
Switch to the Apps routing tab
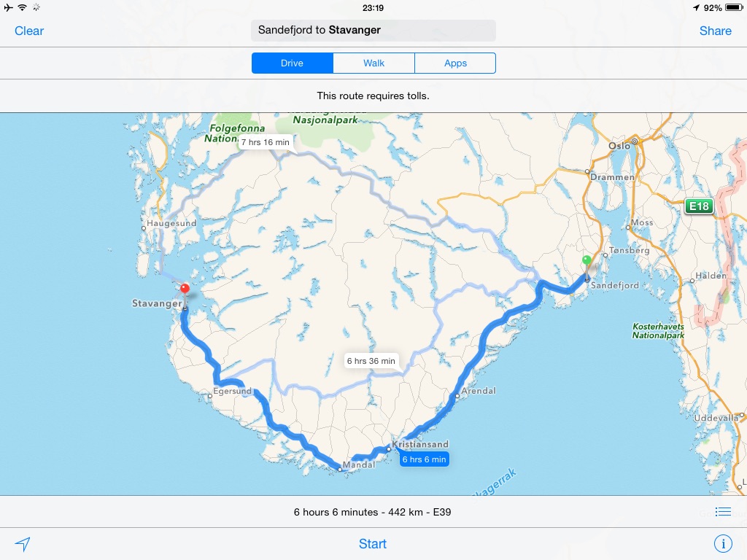pyautogui.click(x=455, y=63)
